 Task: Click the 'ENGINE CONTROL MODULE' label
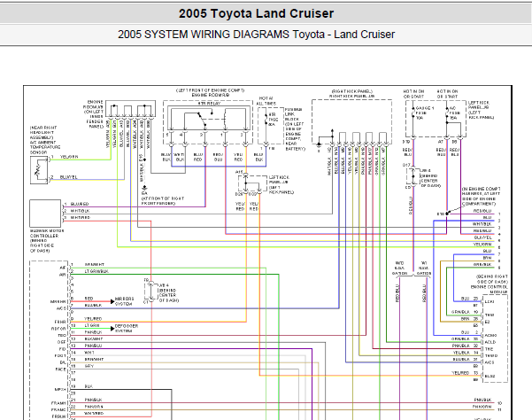[490, 289]
